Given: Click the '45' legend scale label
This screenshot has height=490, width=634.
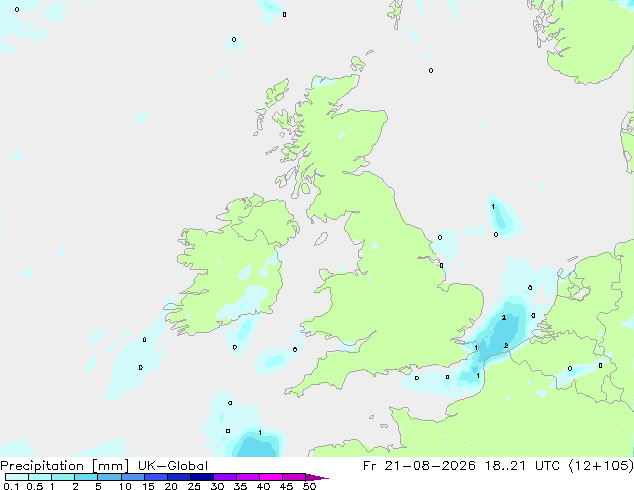Looking at the screenshot, I should (286, 486).
